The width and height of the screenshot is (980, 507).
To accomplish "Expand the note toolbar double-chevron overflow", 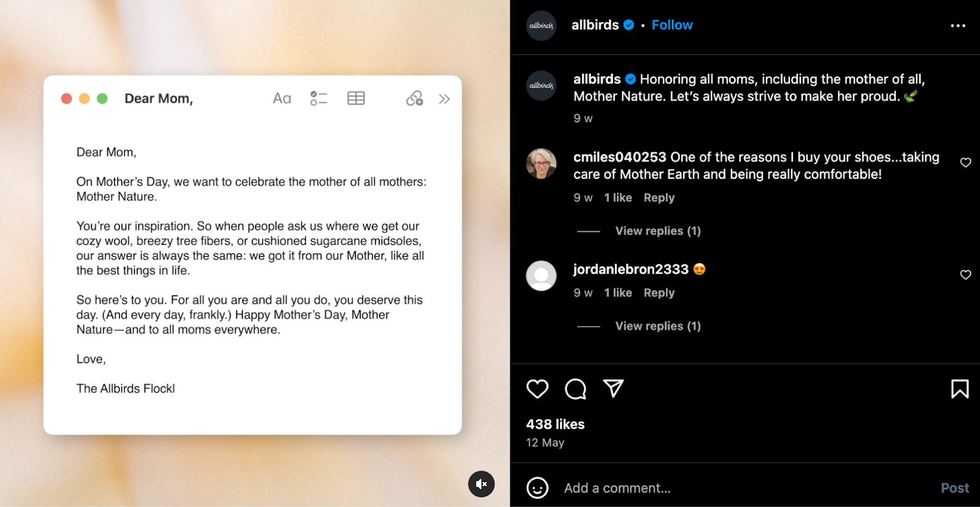I will pyautogui.click(x=444, y=99).
